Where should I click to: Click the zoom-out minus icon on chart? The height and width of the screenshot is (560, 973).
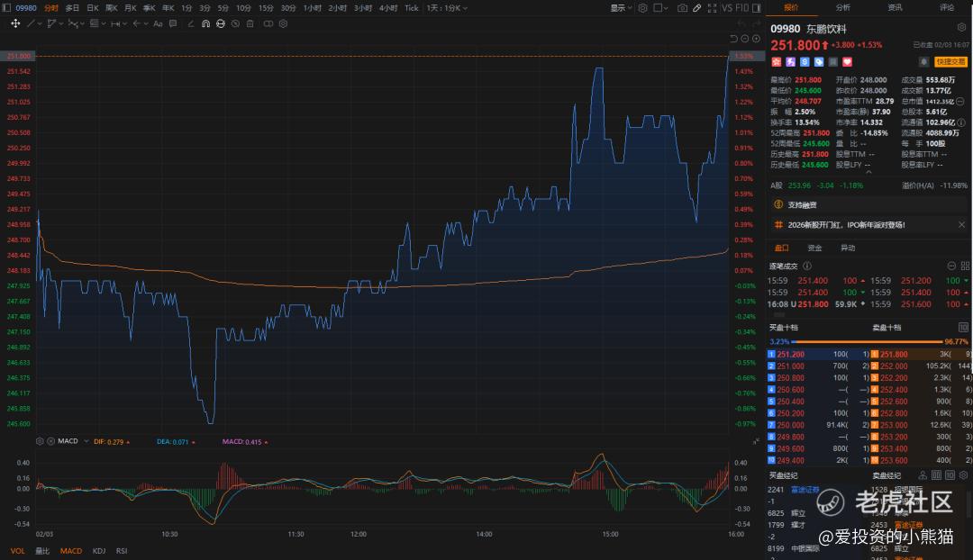[x=745, y=39]
